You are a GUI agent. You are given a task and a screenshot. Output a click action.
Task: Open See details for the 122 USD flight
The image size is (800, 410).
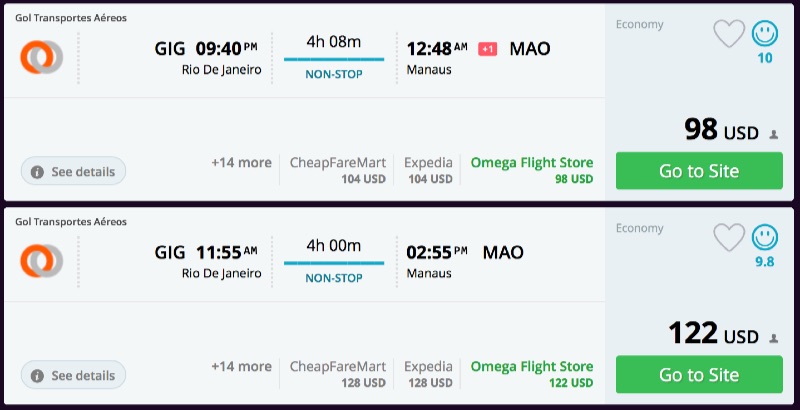73,375
